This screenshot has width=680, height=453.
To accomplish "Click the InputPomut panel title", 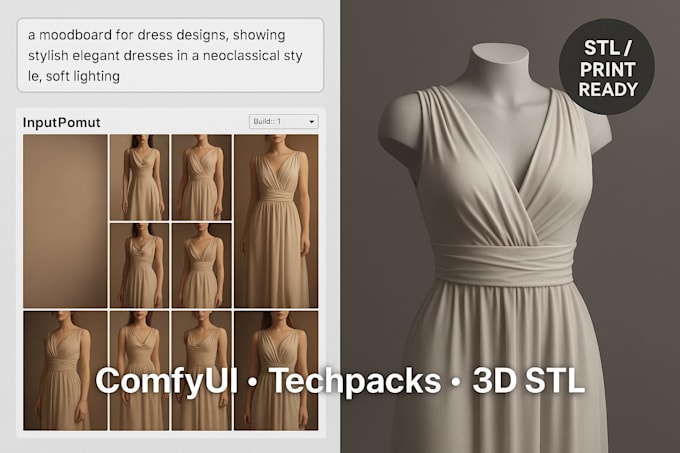I will (x=62, y=123).
